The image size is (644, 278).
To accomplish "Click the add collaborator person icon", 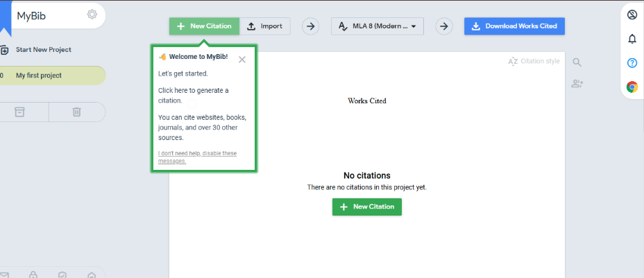I will click(577, 84).
